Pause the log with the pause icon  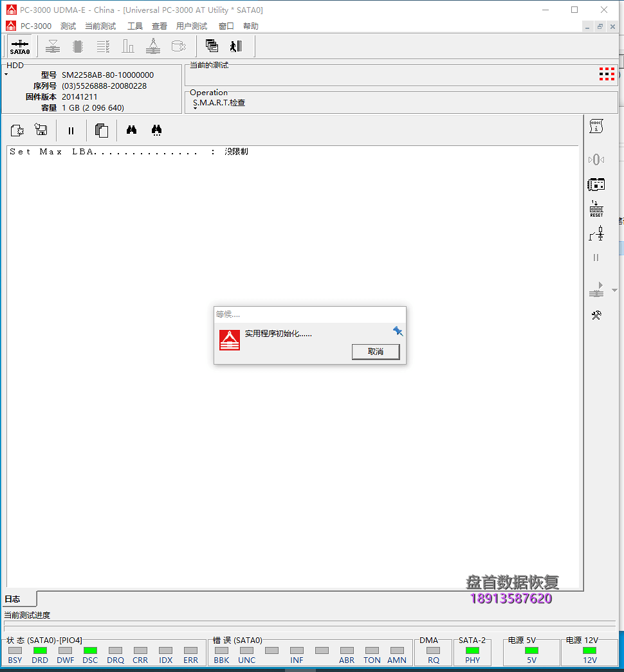71,131
